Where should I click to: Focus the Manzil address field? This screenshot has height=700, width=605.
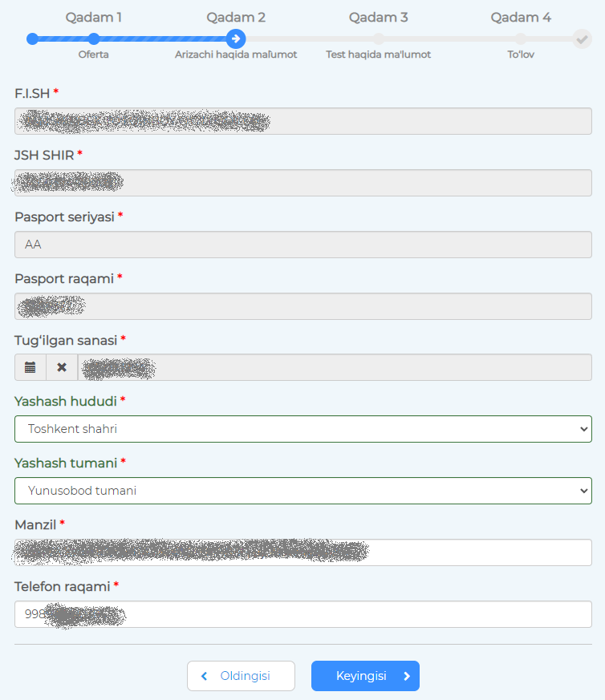[303, 552]
